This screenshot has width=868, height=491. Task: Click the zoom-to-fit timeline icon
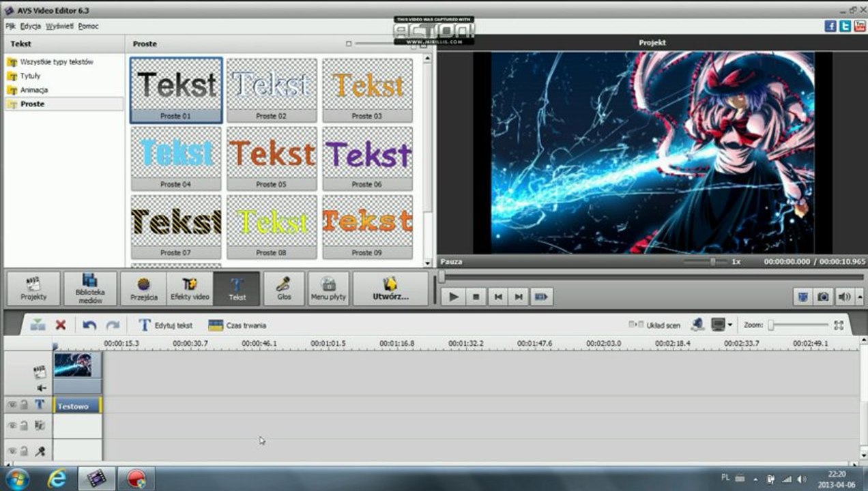pyautogui.click(x=839, y=325)
